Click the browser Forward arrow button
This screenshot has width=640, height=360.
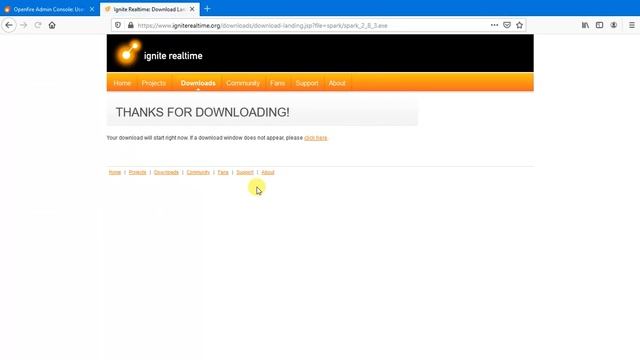[x=24, y=25]
